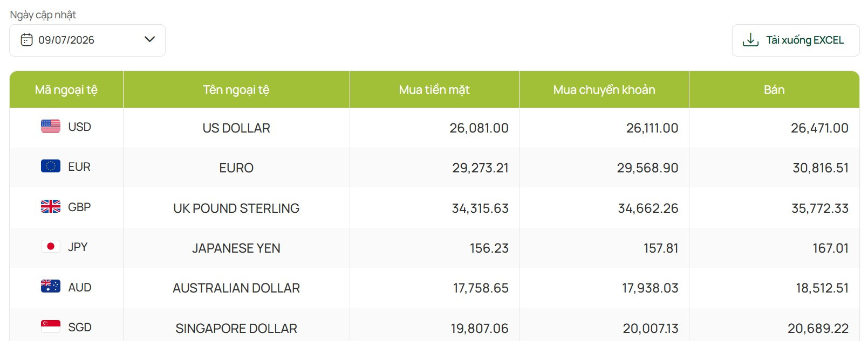The width and height of the screenshot is (868, 341).
Task: Click the JAPANESE YEN selling rate 167.01
Action: point(830,248)
